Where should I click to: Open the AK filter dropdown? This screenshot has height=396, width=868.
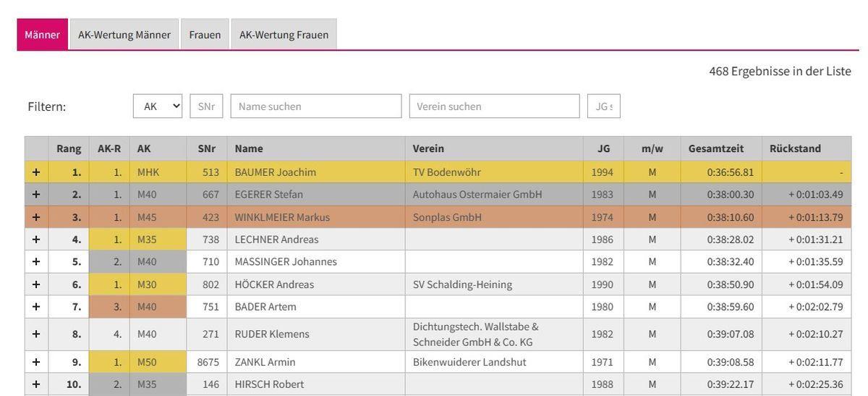pyautogui.click(x=157, y=106)
